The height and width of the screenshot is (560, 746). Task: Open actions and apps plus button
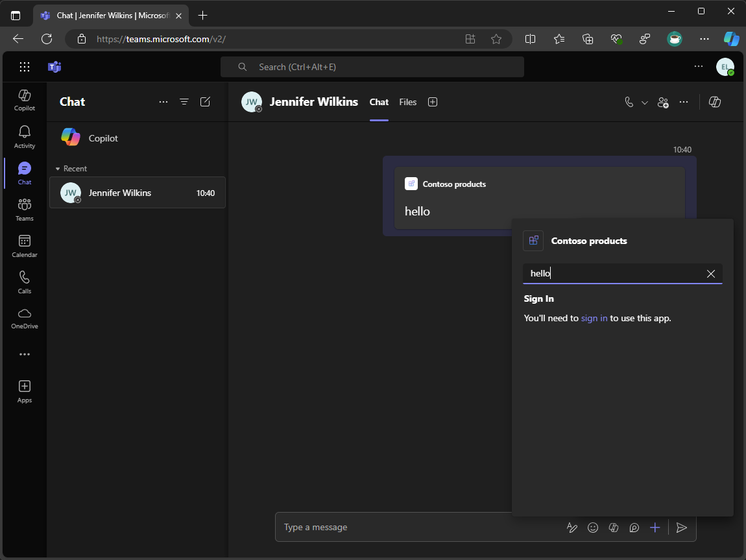click(x=655, y=528)
